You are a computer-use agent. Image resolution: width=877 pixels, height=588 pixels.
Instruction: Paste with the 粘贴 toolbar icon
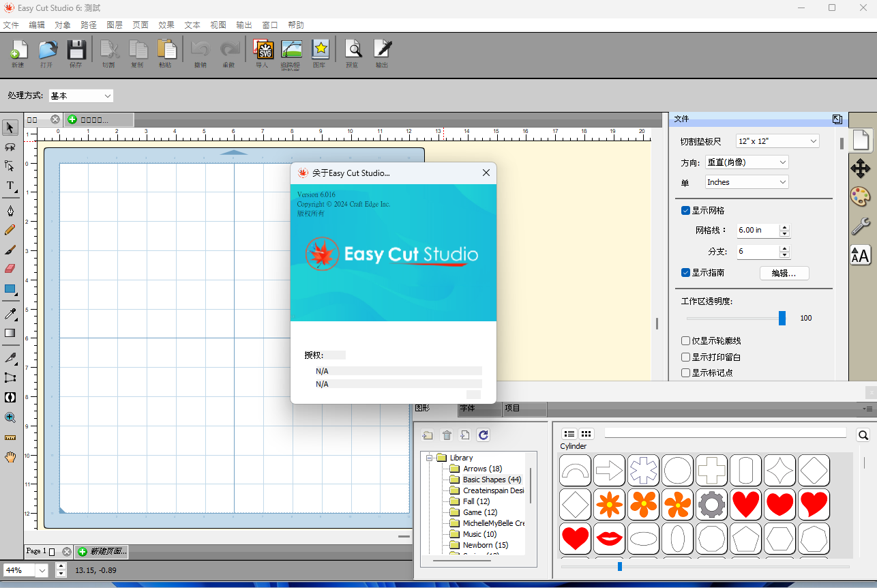click(x=165, y=53)
